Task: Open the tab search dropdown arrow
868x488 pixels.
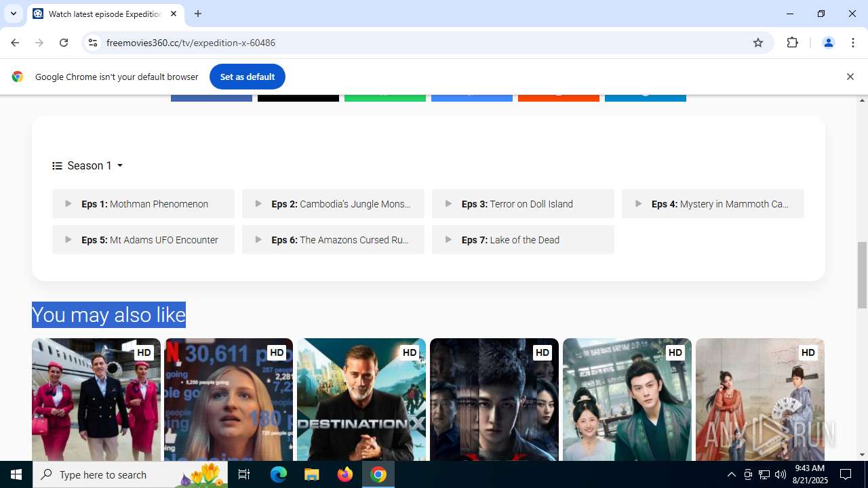Action: click(14, 14)
